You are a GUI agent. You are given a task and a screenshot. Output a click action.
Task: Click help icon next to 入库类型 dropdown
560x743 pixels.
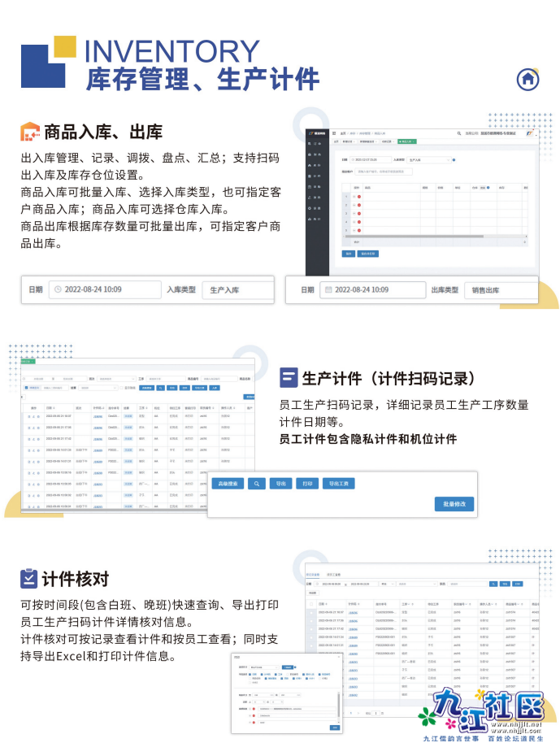coord(454,160)
